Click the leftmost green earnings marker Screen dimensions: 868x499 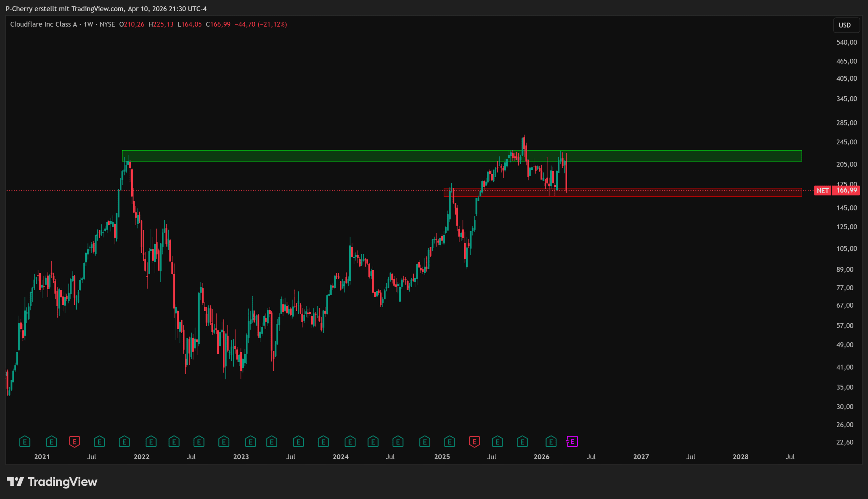click(x=25, y=441)
